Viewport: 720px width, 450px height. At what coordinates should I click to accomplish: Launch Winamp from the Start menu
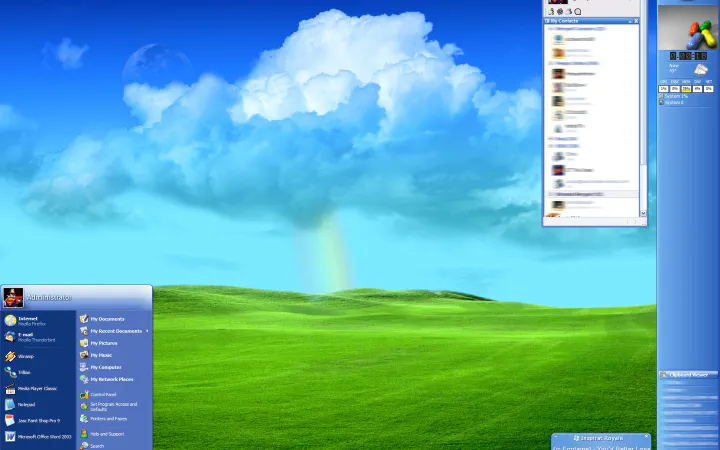10,356
